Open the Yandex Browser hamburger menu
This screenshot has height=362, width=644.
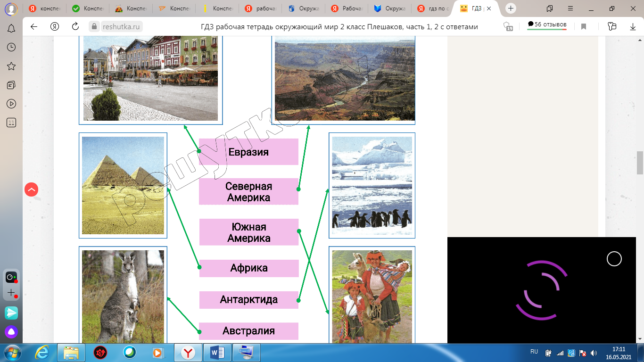click(x=571, y=8)
